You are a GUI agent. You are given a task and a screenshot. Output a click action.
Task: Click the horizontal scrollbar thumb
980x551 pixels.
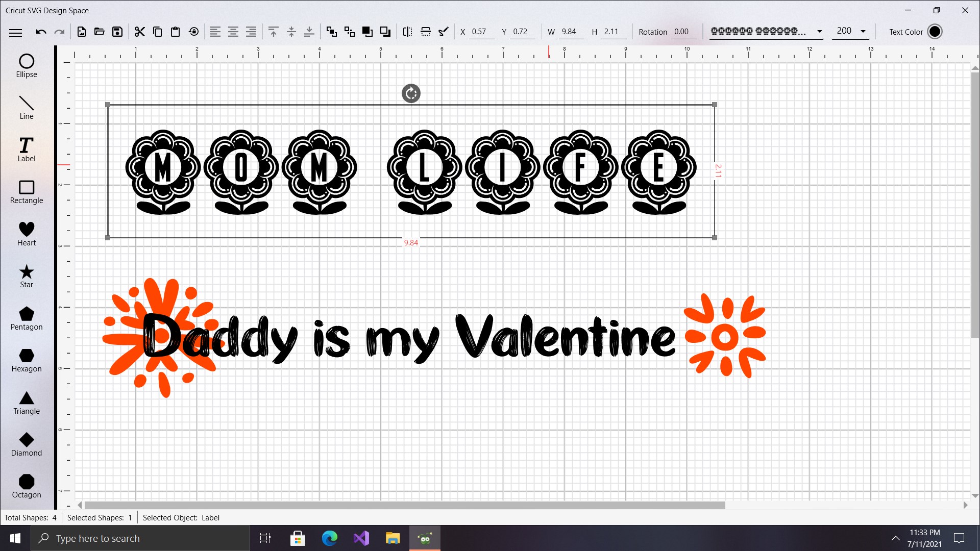(404, 505)
